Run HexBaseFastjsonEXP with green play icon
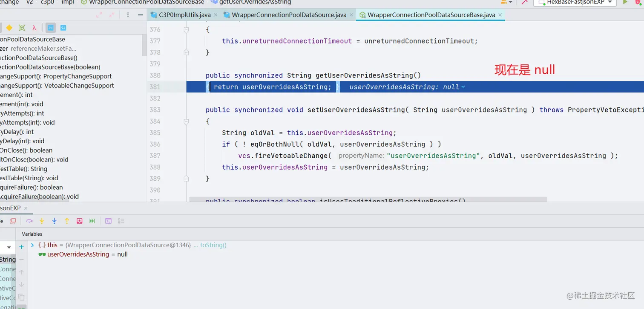Image resolution: width=644 pixels, height=309 pixels. [625, 2]
